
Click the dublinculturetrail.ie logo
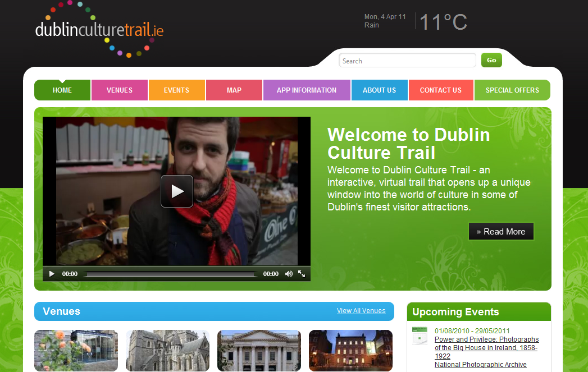(x=99, y=29)
